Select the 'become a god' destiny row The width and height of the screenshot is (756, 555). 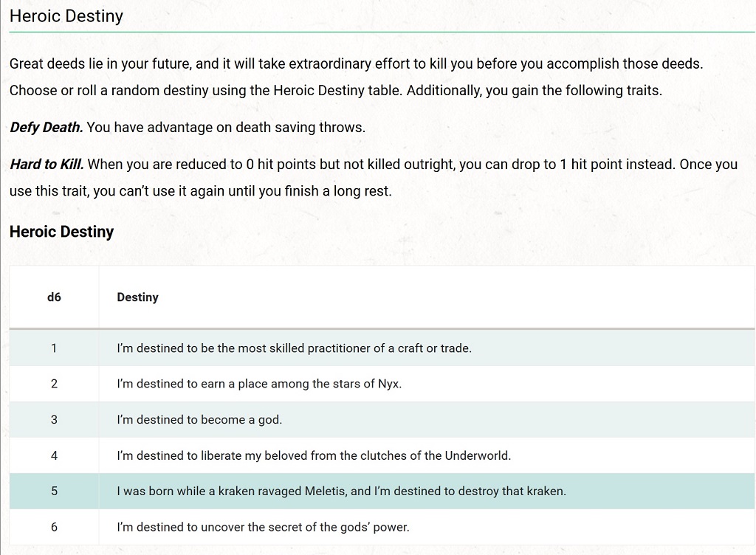point(382,420)
